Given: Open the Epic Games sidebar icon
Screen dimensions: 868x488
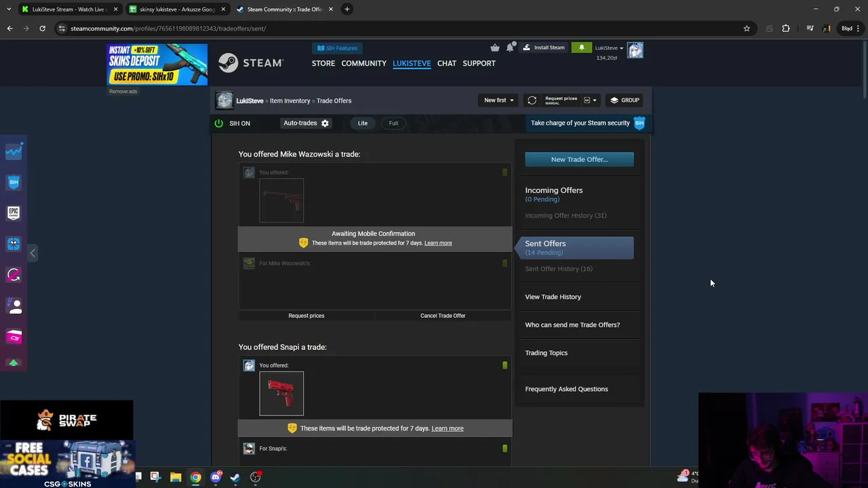Looking at the screenshot, I should click(14, 213).
